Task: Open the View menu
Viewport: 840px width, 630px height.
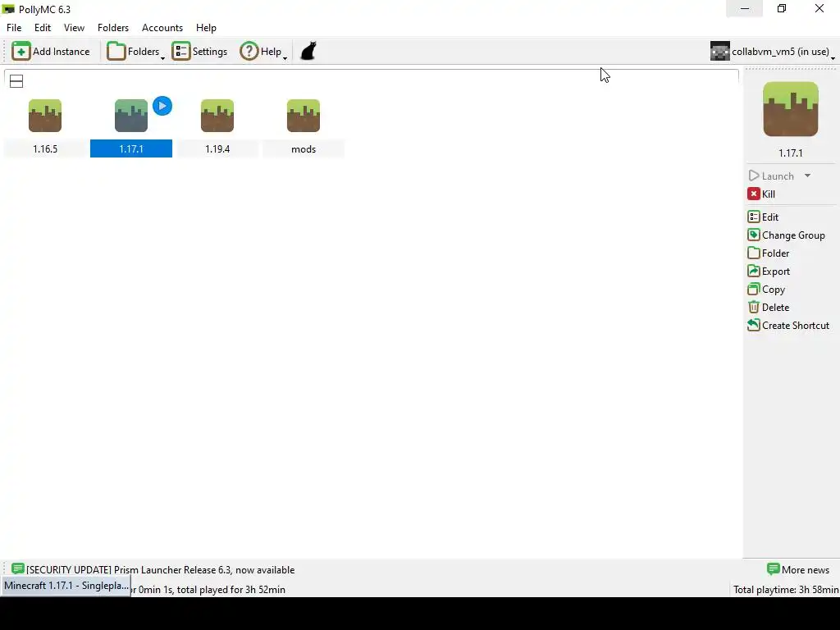Action: pos(74,28)
